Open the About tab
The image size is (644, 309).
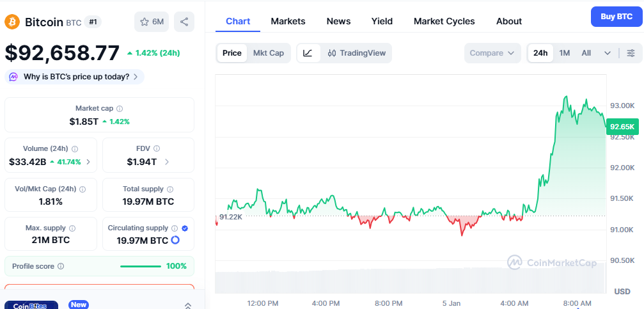(x=509, y=21)
